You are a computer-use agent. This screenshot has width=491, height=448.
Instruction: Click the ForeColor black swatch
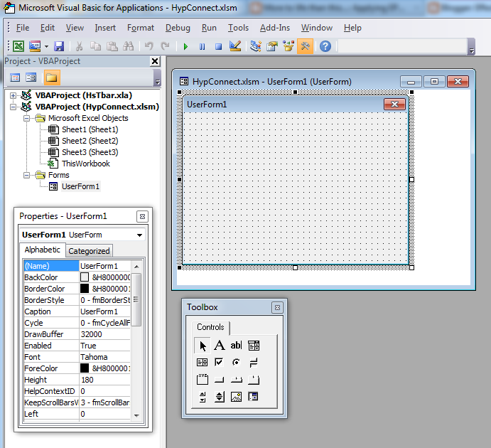click(85, 368)
